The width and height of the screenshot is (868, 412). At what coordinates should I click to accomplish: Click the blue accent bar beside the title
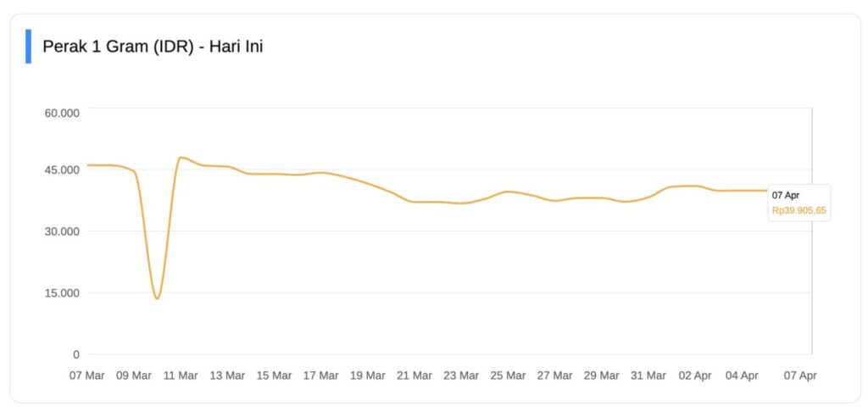(29, 47)
